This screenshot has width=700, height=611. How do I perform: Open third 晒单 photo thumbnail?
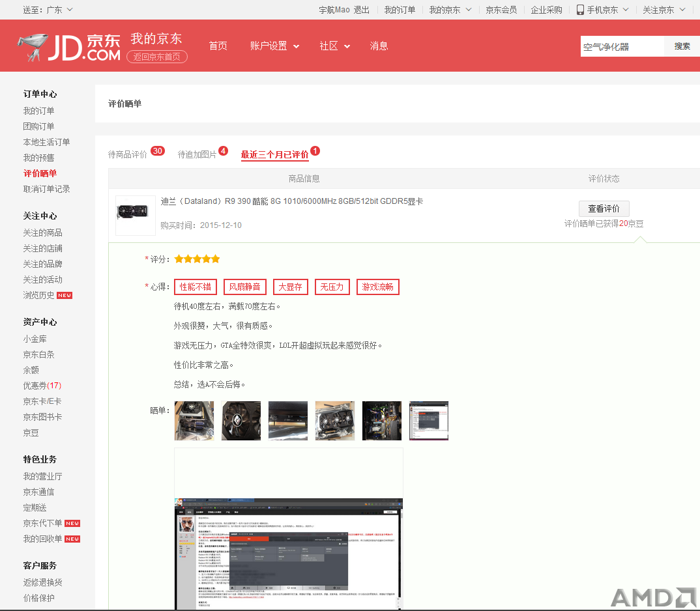pyautogui.click(x=288, y=420)
